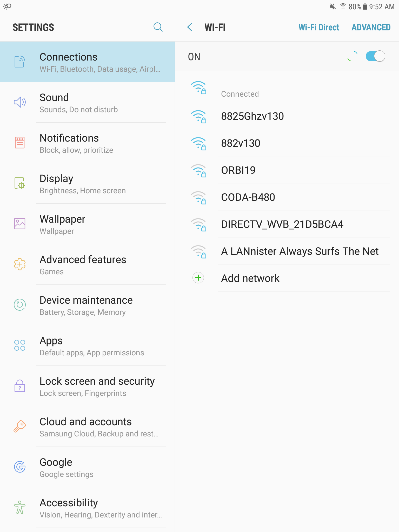Viewport: 399px width, 532px height.
Task: Open Display settings
Action: point(88,183)
